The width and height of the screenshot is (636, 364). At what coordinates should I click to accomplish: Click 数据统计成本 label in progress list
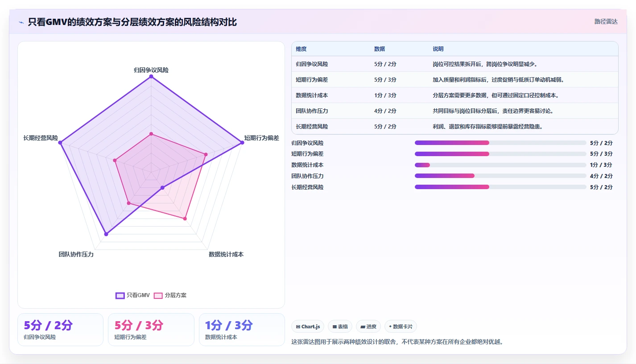click(307, 165)
